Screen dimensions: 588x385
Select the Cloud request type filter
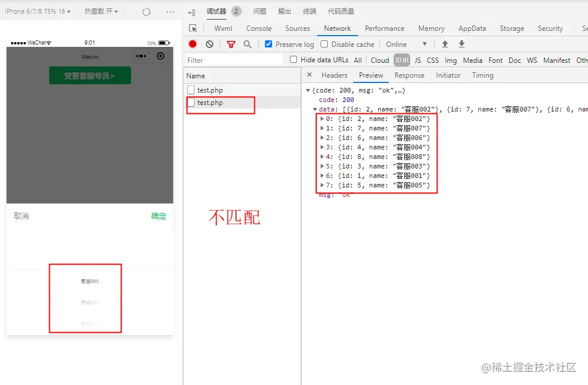pos(380,60)
